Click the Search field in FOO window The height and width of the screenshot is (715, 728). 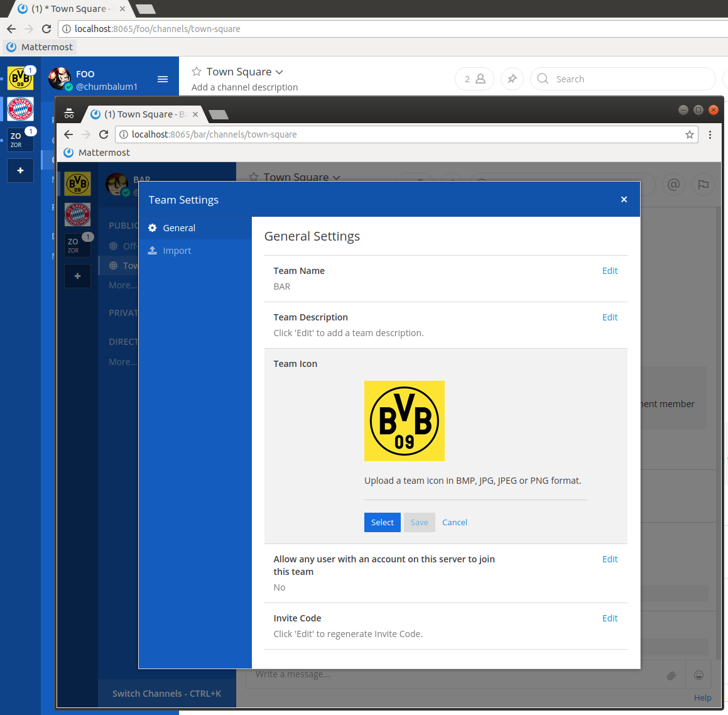(x=622, y=79)
